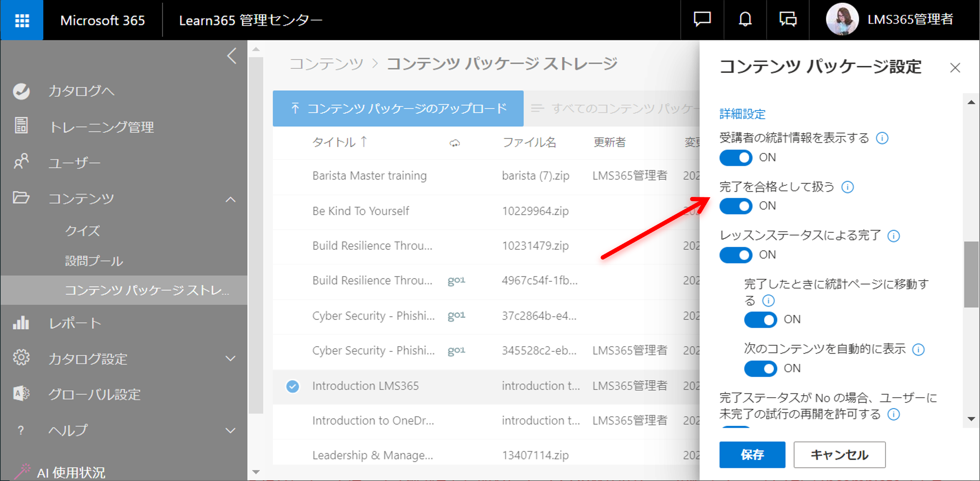The height and width of the screenshot is (481, 980).
Task: Click the go1 icon for 345528c2-eb row
Action: pyautogui.click(x=457, y=351)
